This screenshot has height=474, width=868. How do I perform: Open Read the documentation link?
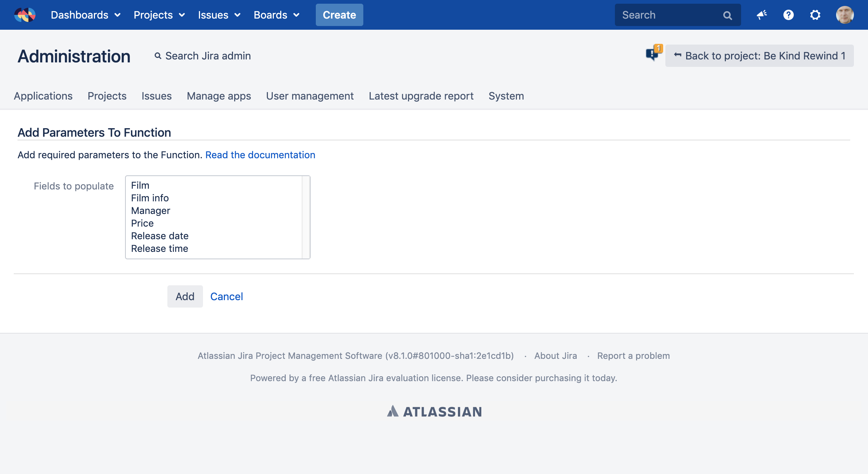(x=260, y=155)
